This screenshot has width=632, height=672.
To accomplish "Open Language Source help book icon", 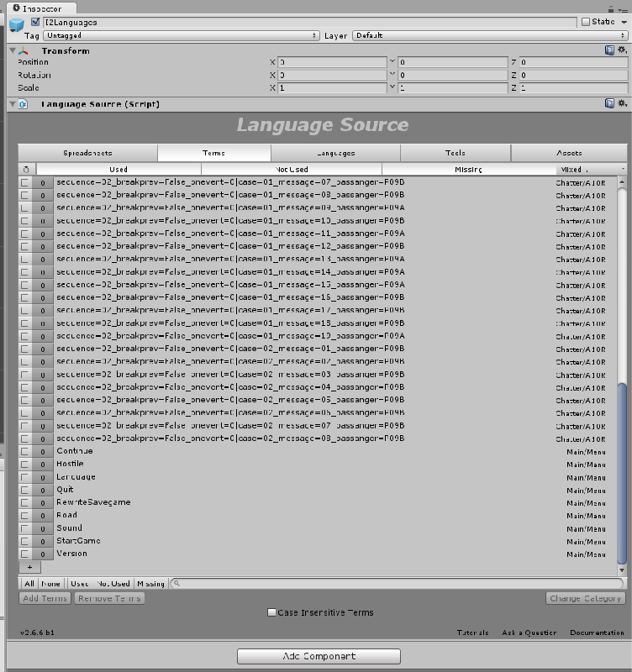I will coord(609,104).
